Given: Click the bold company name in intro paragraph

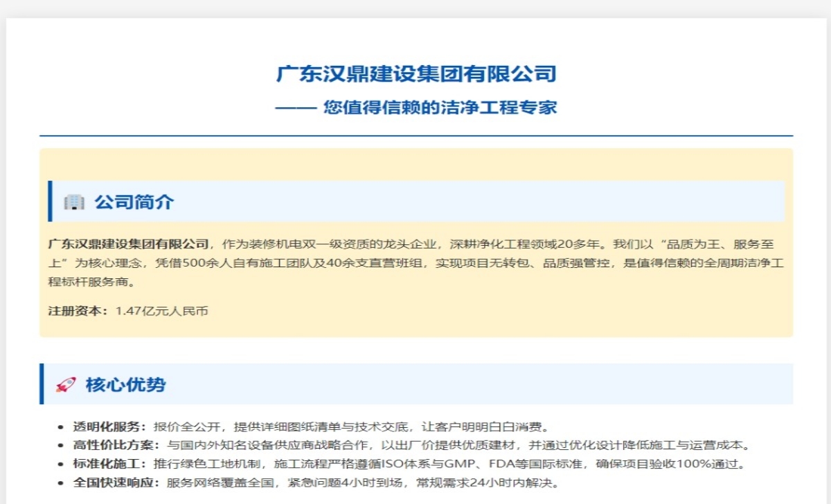Looking at the screenshot, I should click(128, 244).
